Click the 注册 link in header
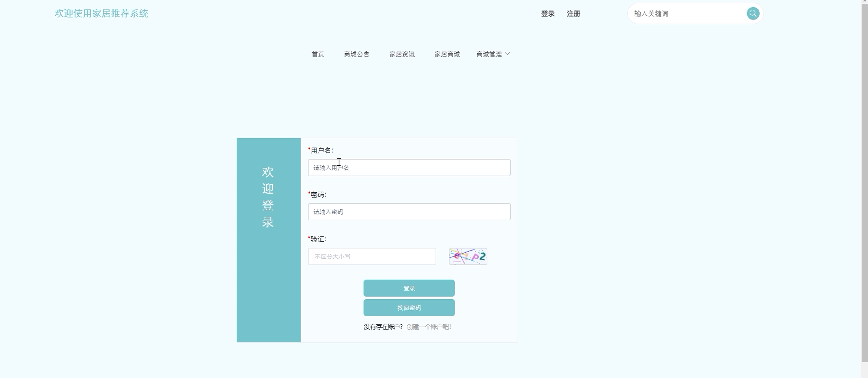Viewport: 868px width, 378px height. (573, 14)
